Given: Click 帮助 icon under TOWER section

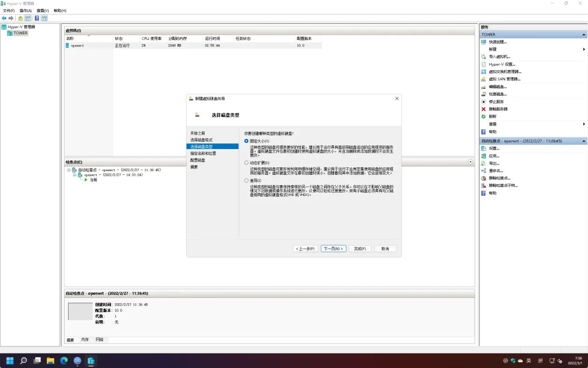Looking at the screenshot, I should 484,132.
